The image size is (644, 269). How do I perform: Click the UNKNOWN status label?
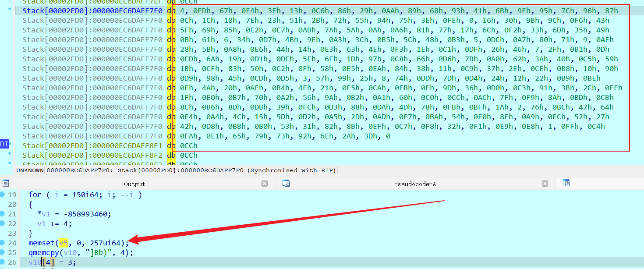(x=30, y=170)
